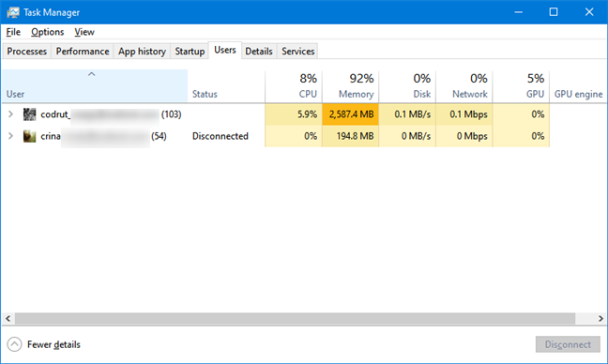Select the Users tab

pos(225,50)
